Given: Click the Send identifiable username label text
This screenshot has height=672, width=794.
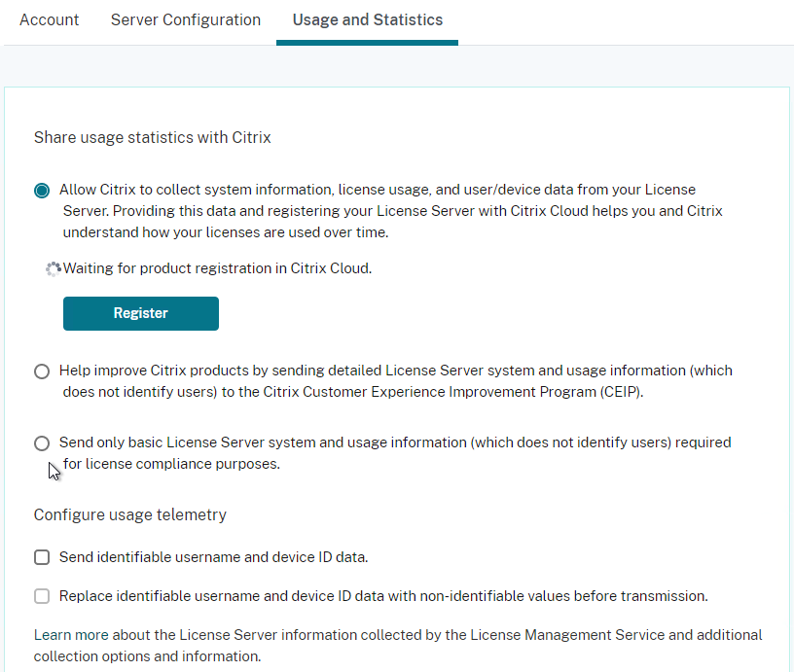Looking at the screenshot, I should click(214, 557).
